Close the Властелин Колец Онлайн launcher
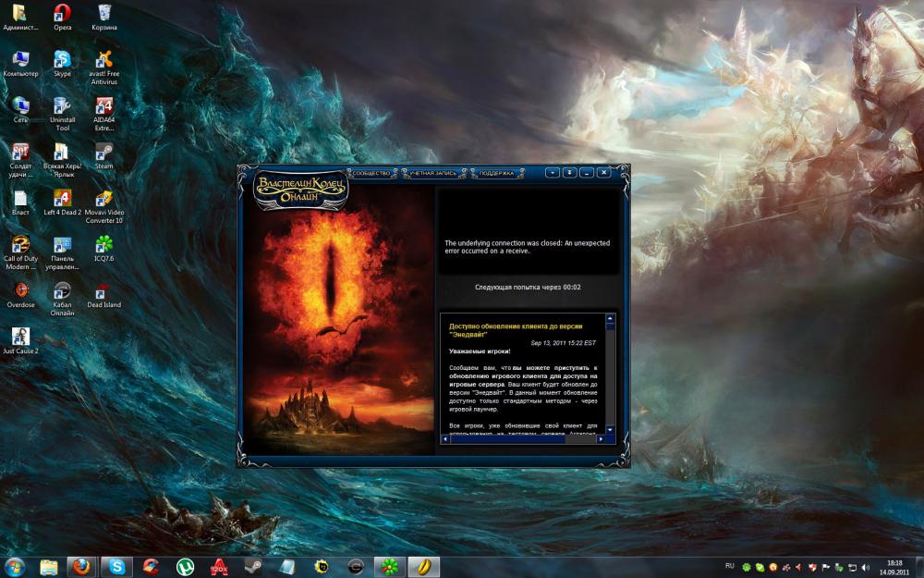924x578 pixels. coord(603,172)
